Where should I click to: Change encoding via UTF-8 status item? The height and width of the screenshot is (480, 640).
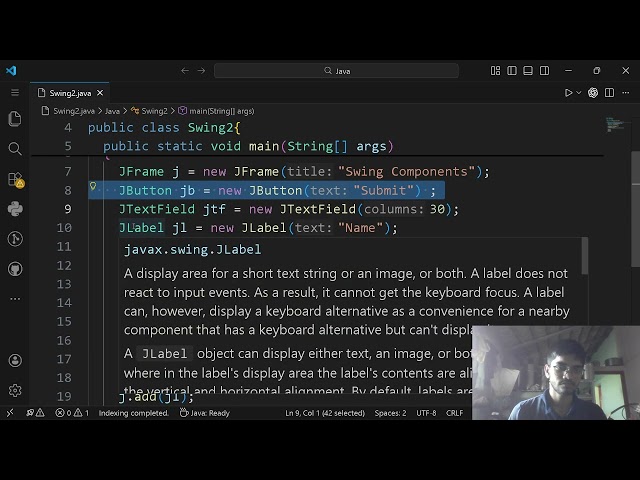426,413
